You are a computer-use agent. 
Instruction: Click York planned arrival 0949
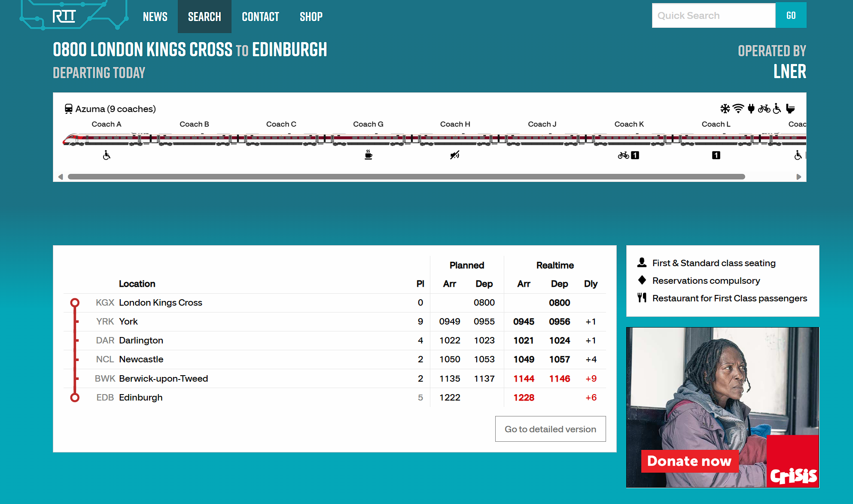click(x=450, y=322)
